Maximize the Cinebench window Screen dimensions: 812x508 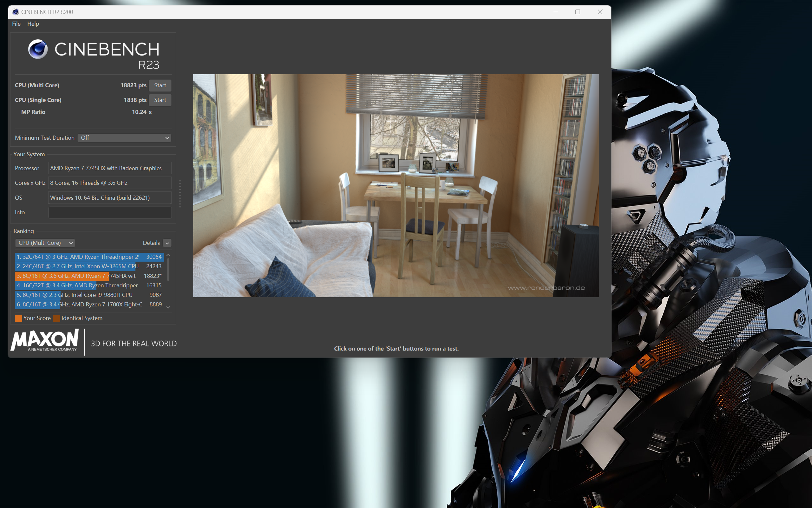pos(578,12)
